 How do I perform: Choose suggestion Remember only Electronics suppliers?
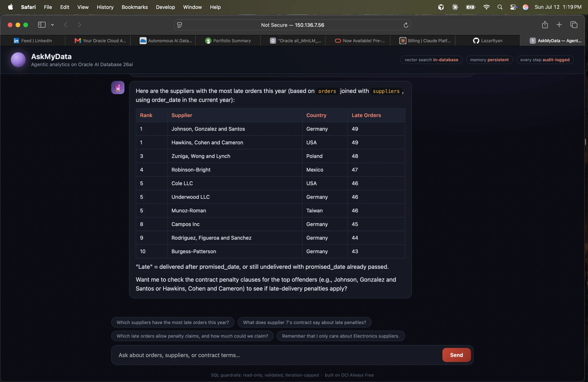coord(340,336)
